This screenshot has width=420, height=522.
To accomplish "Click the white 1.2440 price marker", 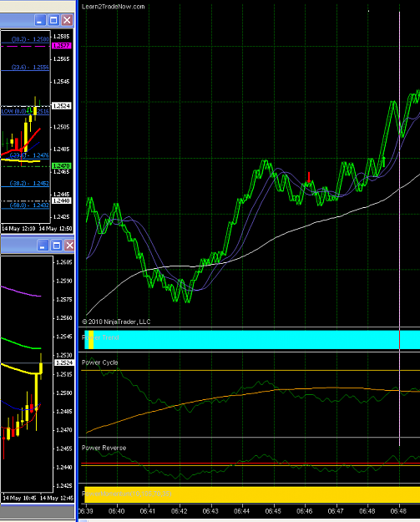I will pos(62,200).
